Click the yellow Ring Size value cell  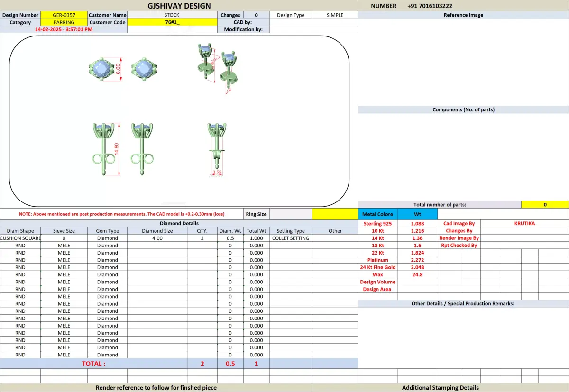click(335, 214)
